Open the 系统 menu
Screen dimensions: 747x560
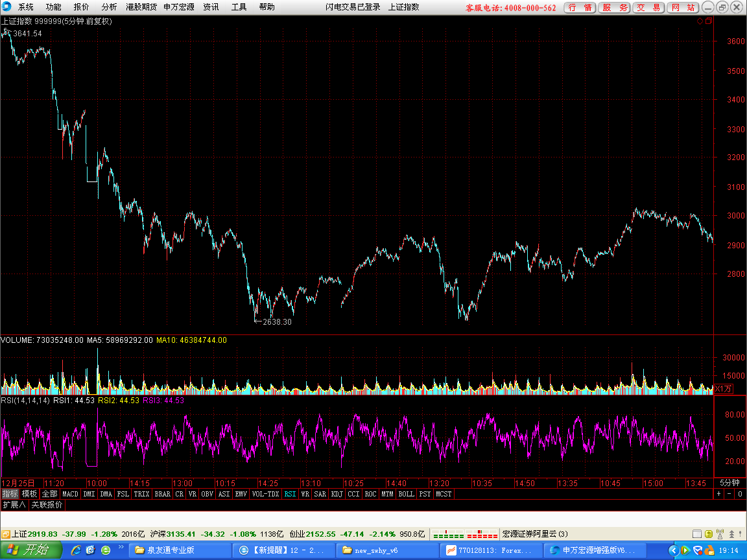(x=26, y=7)
